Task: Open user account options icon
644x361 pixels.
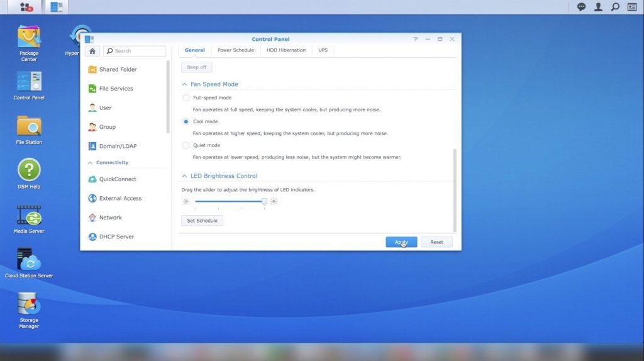Action: click(x=599, y=7)
